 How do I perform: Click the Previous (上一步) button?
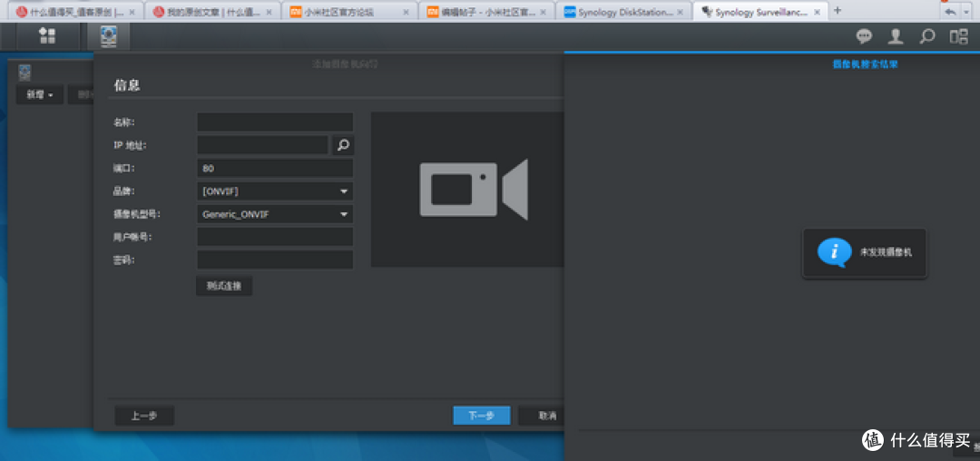point(144,416)
